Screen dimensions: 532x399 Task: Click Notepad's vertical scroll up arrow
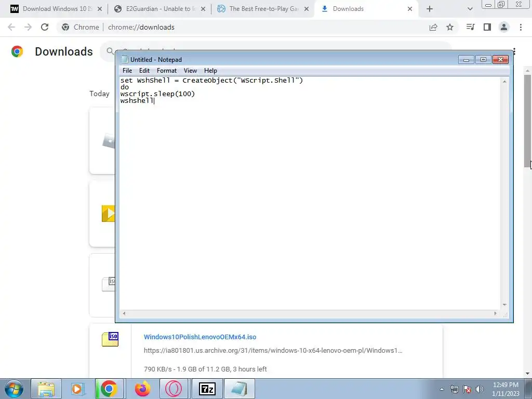click(504, 82)
